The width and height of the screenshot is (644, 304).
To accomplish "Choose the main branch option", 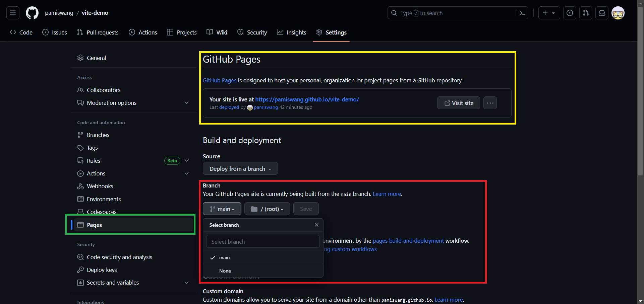I will 263,257.
